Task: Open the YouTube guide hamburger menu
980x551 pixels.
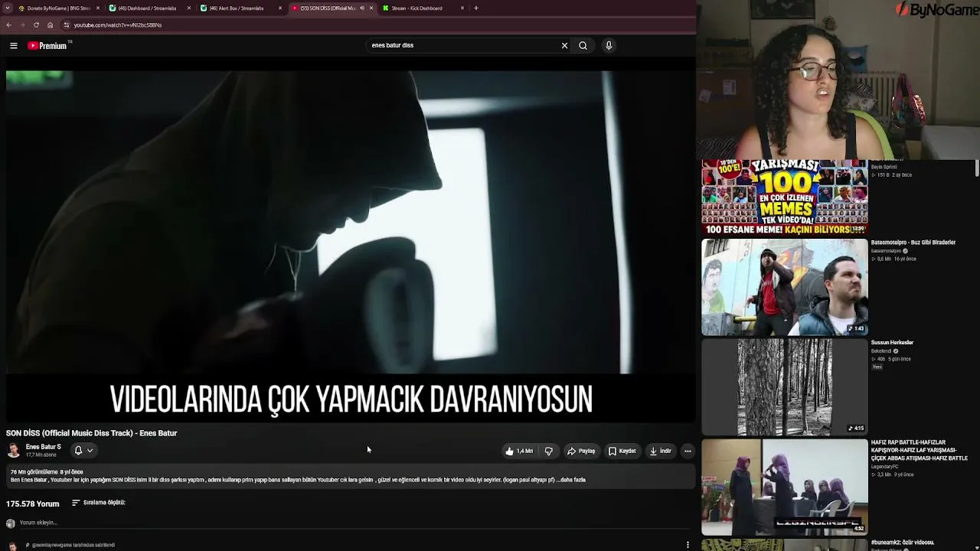Action: (14, 46)
